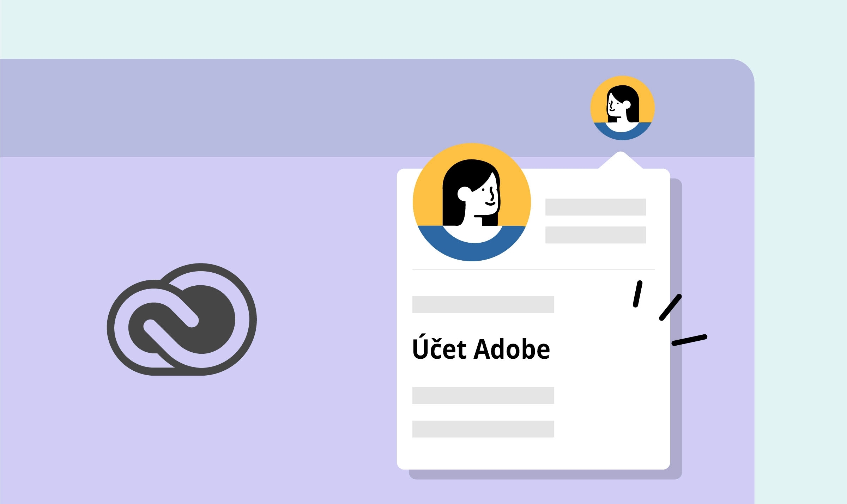Click the blue shirt of the small header avatar
Image resolution: width=847 pixels, height=504 pixels.
tap(622, 136)
